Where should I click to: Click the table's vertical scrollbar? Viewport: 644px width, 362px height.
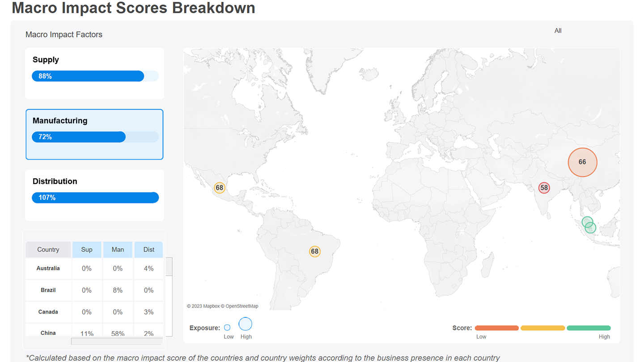point(169,266)
